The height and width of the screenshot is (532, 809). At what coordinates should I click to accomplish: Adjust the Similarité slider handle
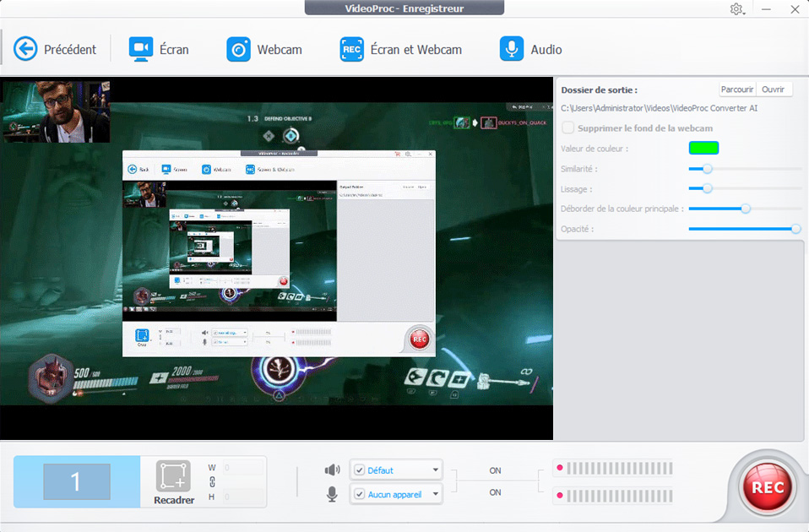click(708, 169)
